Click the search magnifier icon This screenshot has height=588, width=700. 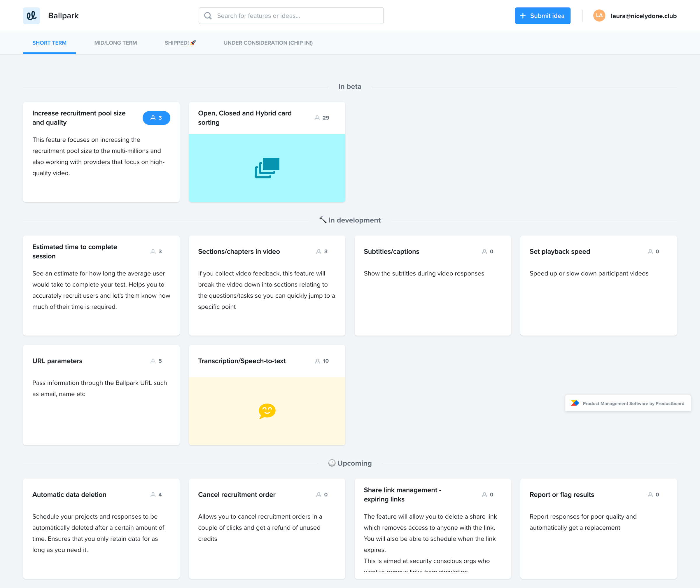(x=208, y=16)
